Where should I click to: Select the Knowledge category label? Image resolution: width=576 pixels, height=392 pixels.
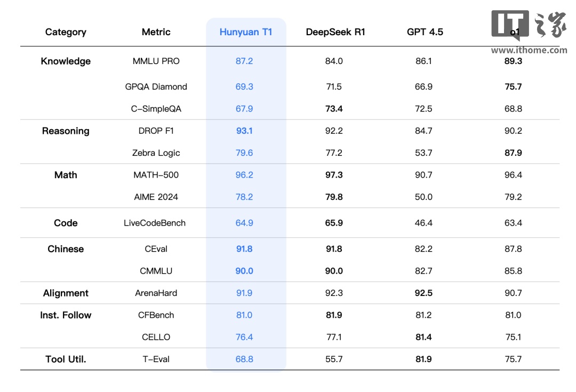[66, 61]
